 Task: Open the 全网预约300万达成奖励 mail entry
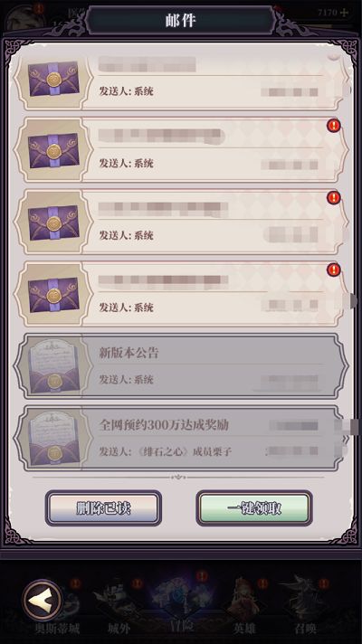coord(181,439)
